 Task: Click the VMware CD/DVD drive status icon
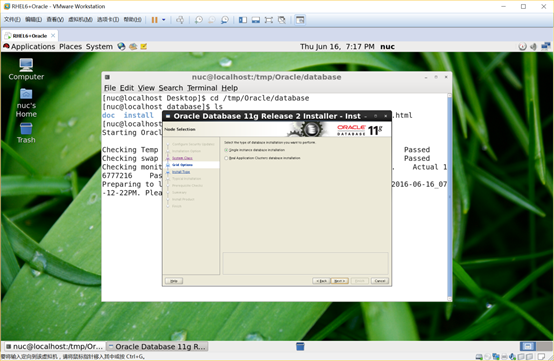(488, 357)
